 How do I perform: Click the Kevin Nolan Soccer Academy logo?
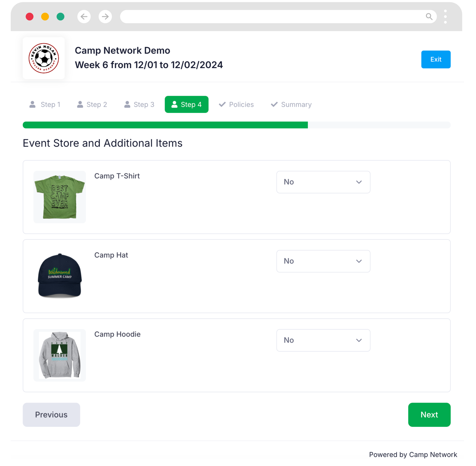click(44, 58)
